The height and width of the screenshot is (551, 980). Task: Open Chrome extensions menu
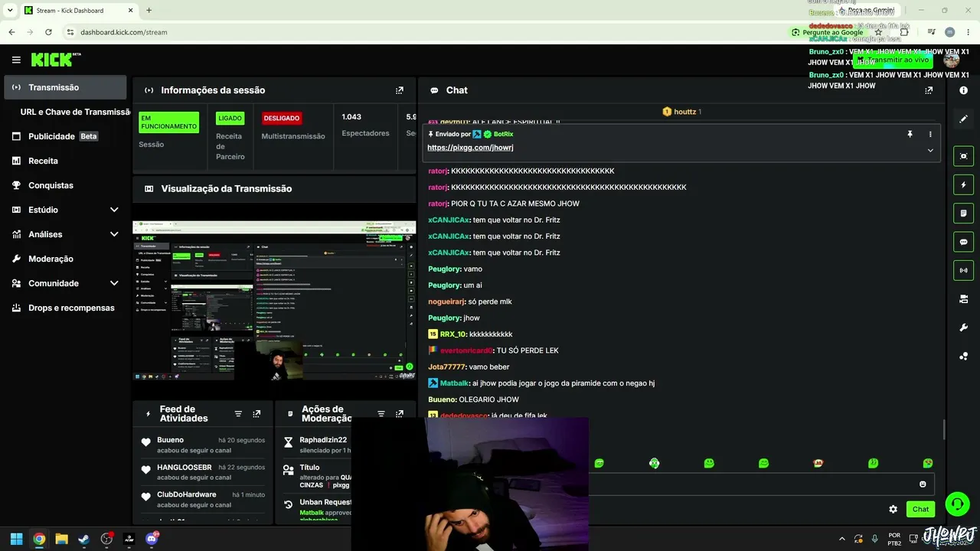click(904, 32)
